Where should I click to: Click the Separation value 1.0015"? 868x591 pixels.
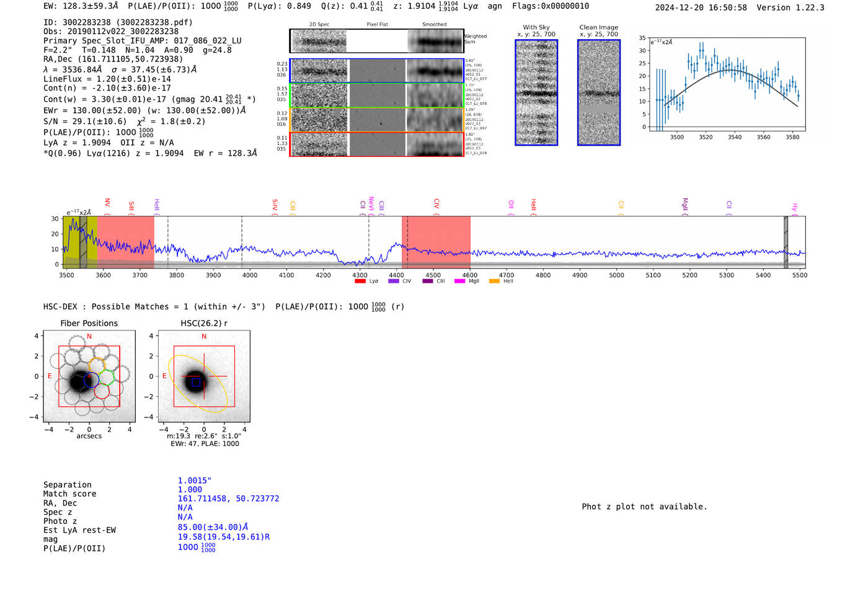click(x=195, y=481)
